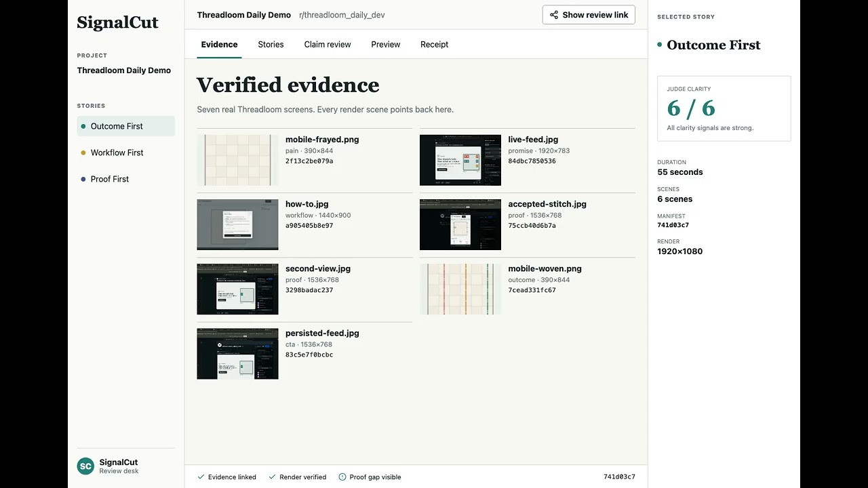Open the mobile-frayed.png thumbnail
This screenshot has width=868, height=488.
coord(237,160)
